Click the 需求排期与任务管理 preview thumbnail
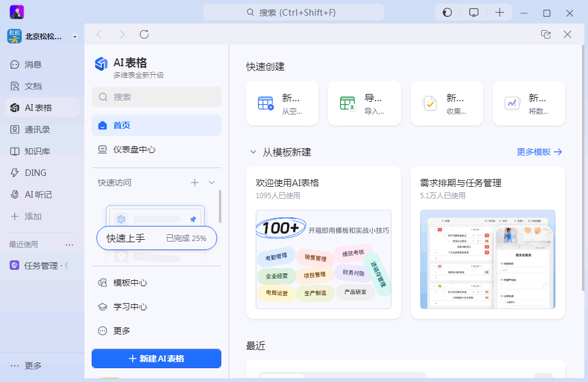588x382 pixels. tap(487, 259)
